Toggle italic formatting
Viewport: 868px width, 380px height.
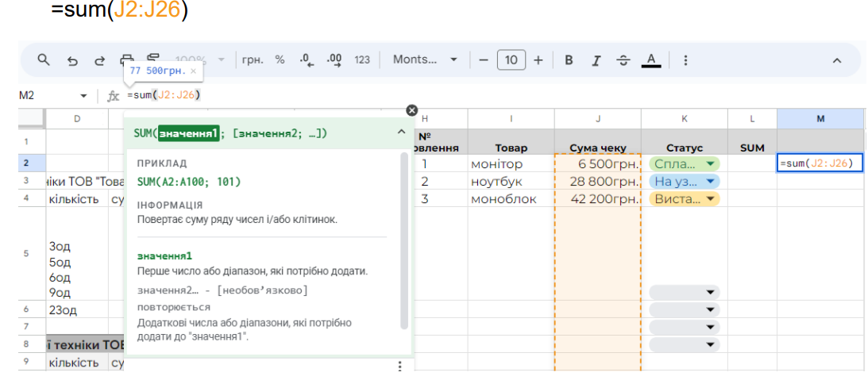596,60
